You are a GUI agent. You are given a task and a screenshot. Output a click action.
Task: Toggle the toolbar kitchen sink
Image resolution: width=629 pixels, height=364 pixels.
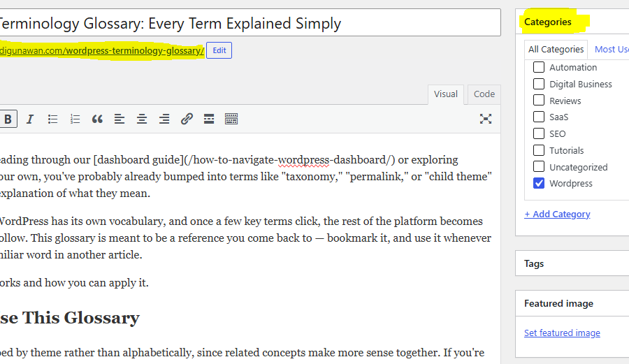click(231, 119)
